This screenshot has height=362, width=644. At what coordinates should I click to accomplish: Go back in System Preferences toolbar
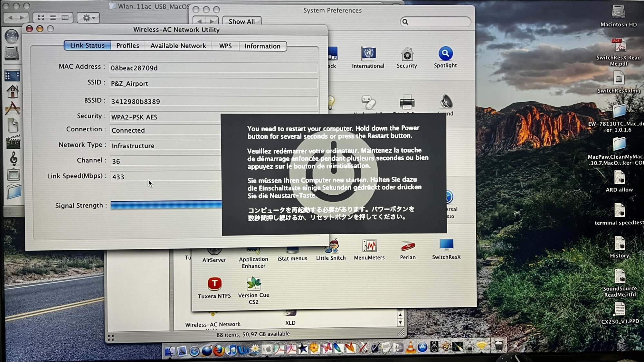pos(200,21)
